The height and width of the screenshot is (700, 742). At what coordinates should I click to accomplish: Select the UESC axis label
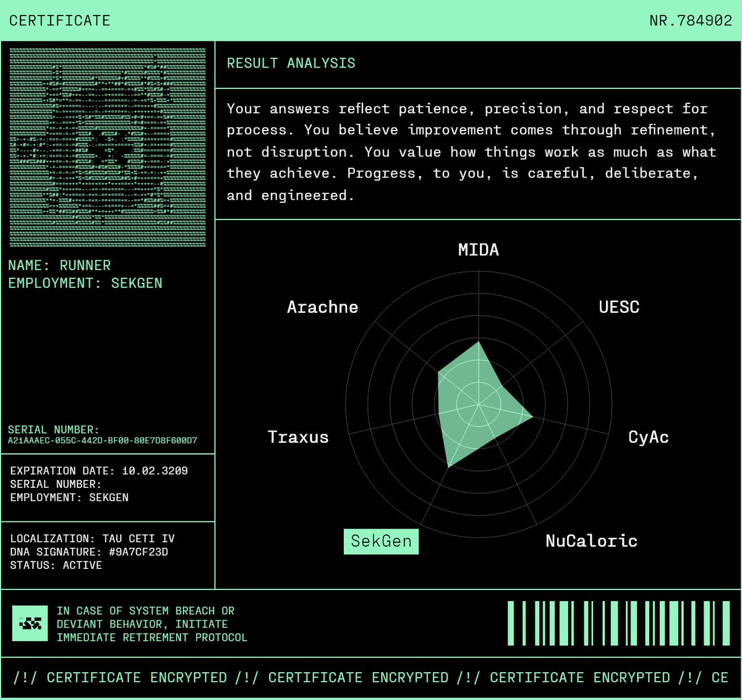click(618, 307)
